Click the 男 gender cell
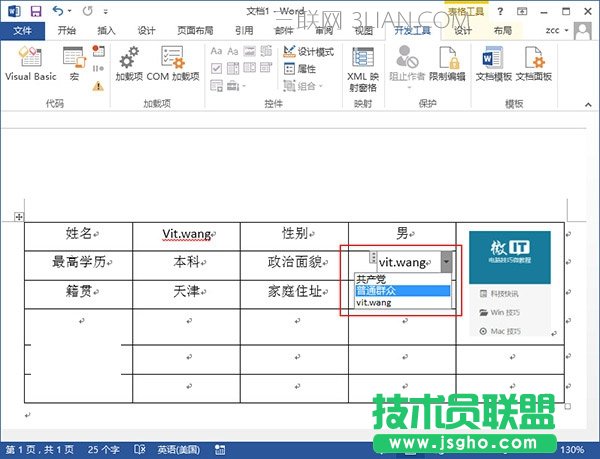Image resolution: width=600 pixels, height=459 pixels. [x=402, y=234]
